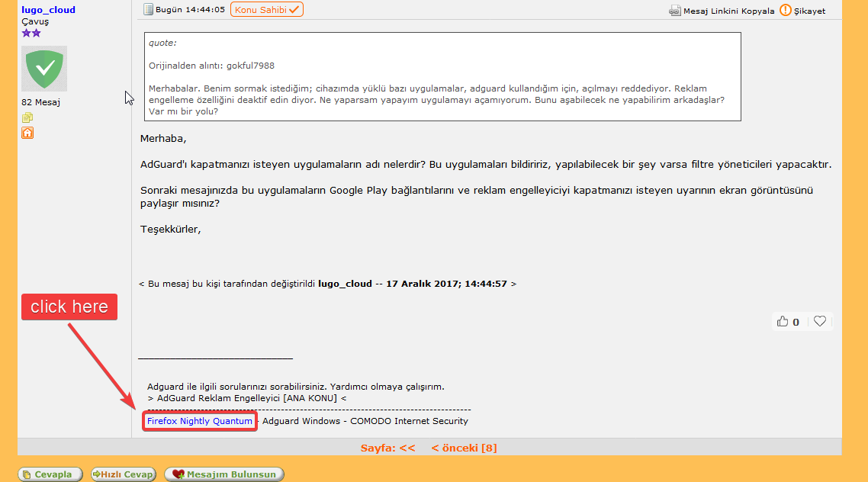This screenshot has width=868, height=482.
Task: Visit lugo_cloud's profile
Action: pos(48,10)
